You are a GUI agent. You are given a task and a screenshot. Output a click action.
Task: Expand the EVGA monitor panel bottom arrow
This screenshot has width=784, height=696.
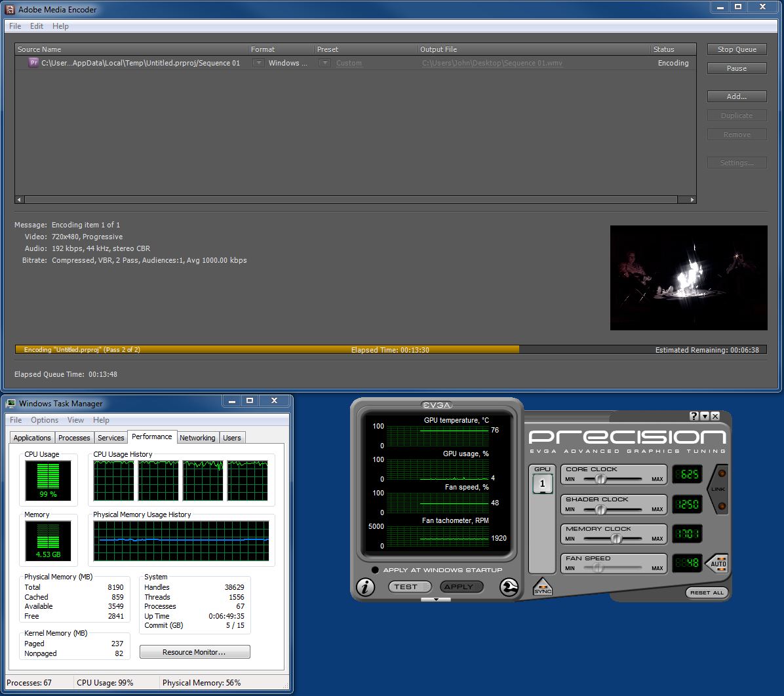coord(436,600)
